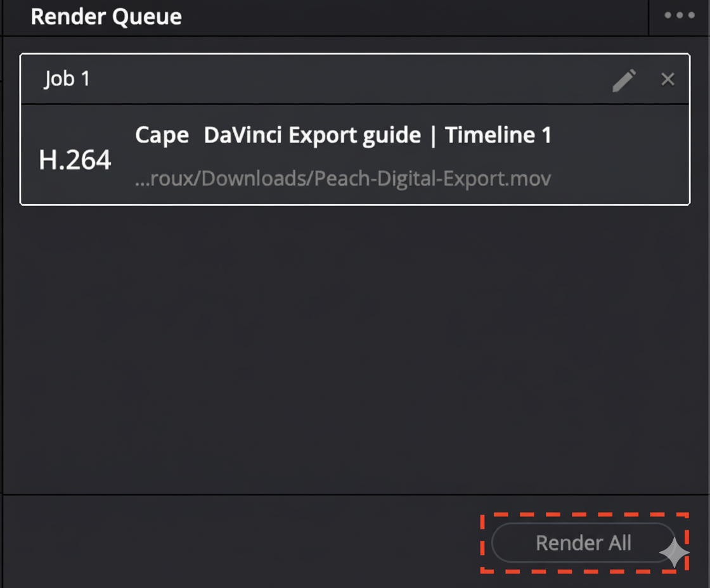Click the Render Queue panel title
This screenshot has width=710, height=588.
point(106,17)
